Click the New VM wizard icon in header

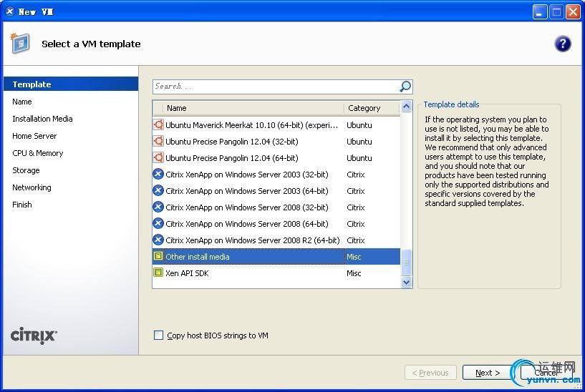click(x=20, y=43)
